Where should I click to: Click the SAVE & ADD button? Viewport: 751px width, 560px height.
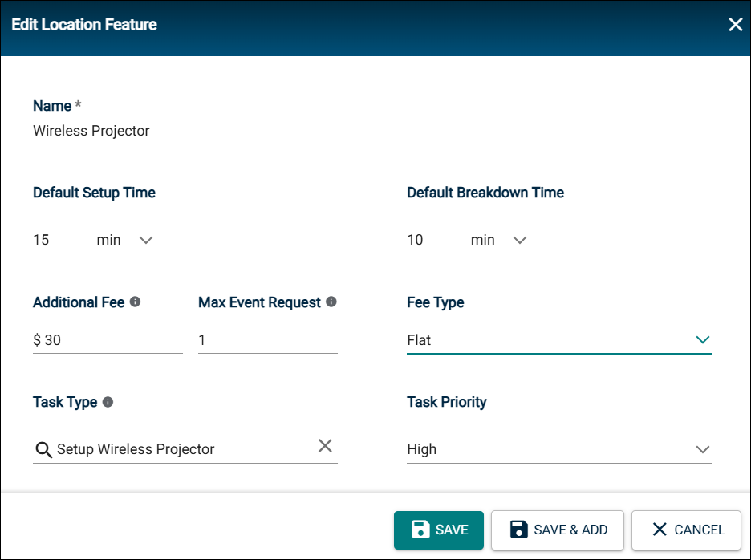[x=558, y=530]
